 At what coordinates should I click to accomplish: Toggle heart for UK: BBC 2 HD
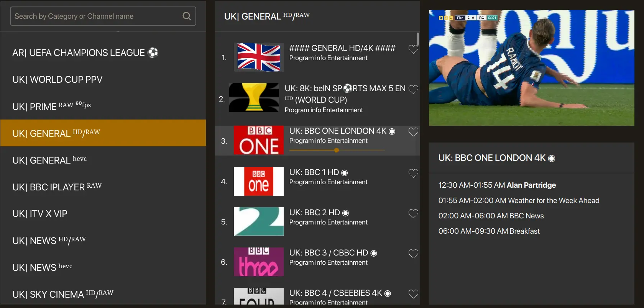413,213
